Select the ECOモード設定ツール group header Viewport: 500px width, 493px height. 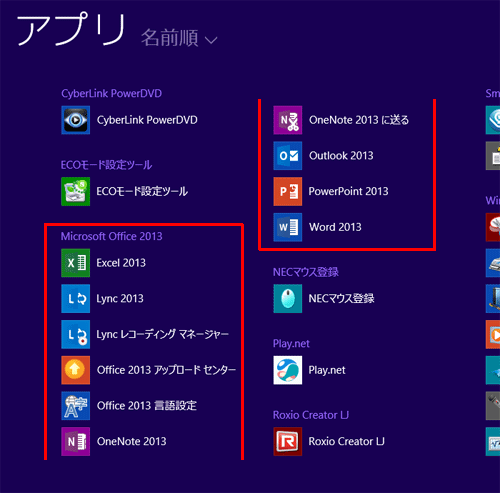(106, 165)
